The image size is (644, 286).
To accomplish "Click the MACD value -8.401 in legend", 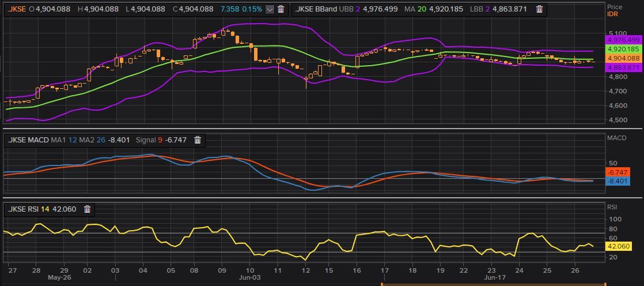I will tap(118, 140).
